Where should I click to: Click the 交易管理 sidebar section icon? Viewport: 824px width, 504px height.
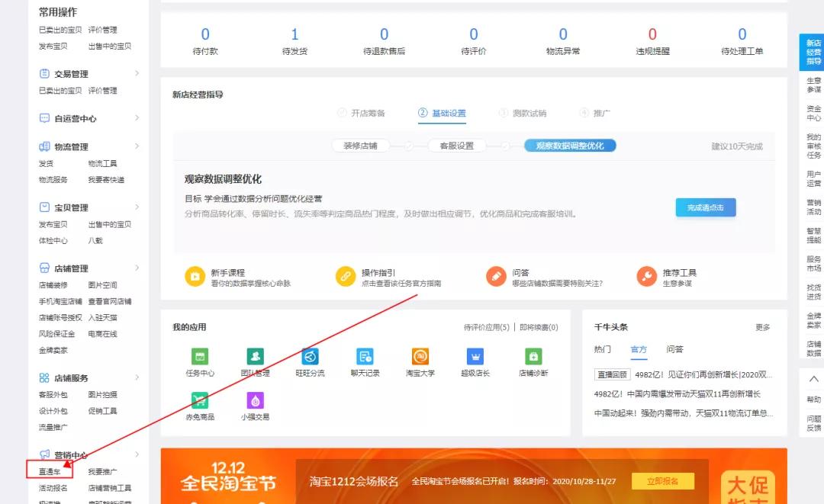tap(45, 73)
